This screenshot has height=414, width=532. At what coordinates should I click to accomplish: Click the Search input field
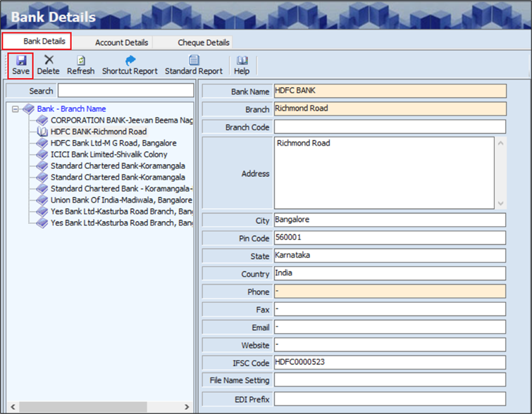pos(125,91)
